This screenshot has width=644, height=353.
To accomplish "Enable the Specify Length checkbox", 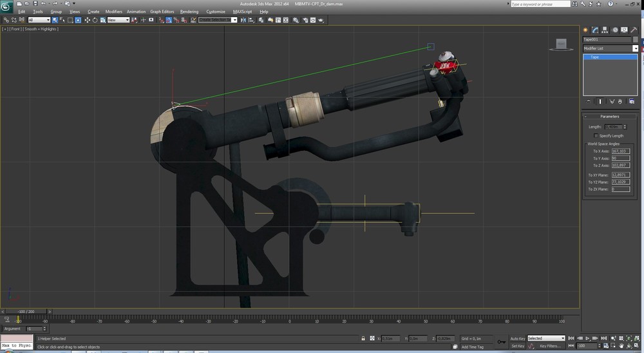I will pos(596,136).
